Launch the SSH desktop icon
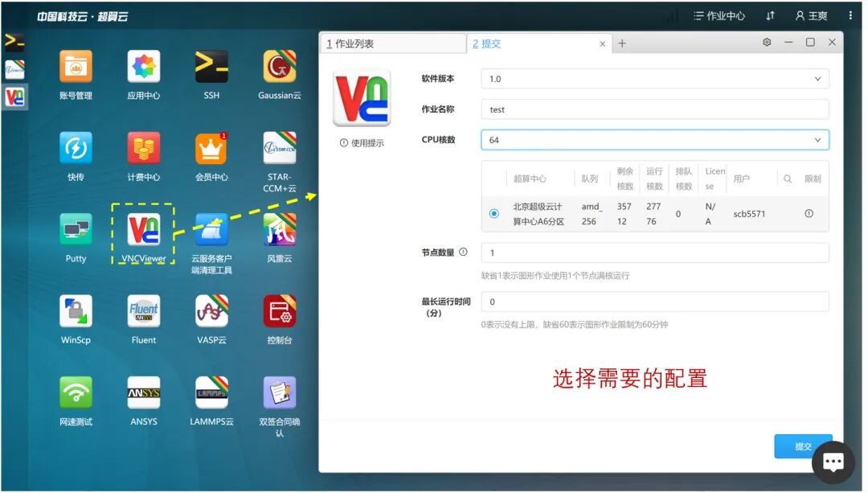The image size is (868, 493). (x=211, y=67)
